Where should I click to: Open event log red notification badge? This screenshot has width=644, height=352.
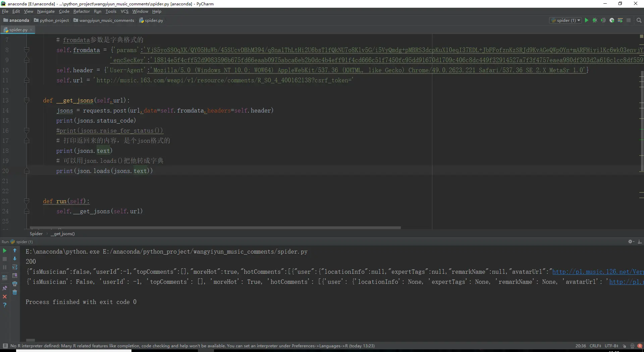pyautogui.click(x=640, y=346)
